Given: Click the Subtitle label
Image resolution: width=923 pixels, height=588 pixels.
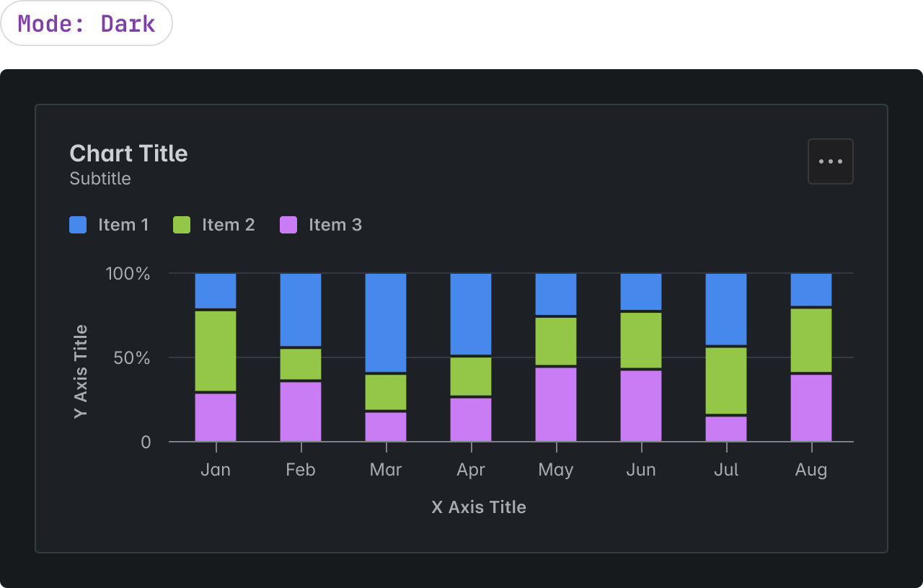Looking at the screenshot, I should [100, 178].
